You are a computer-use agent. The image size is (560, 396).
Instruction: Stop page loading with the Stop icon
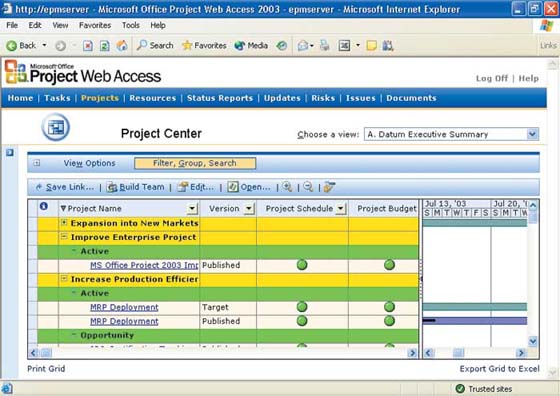pos(88,46)
